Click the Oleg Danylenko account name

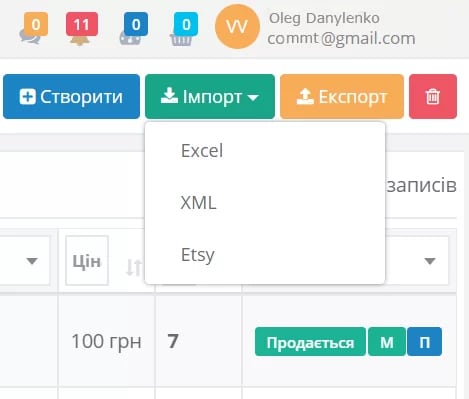324,18
